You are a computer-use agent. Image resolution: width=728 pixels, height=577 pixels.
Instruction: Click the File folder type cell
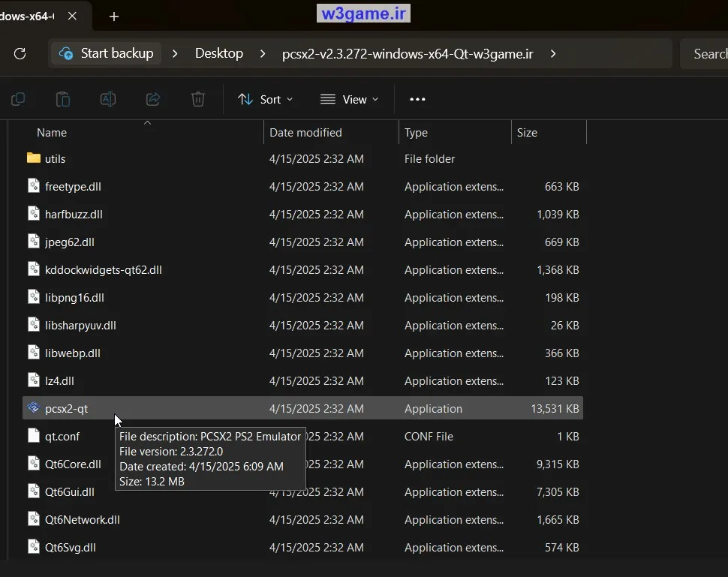pyautogui.click(x=429, y=159)
